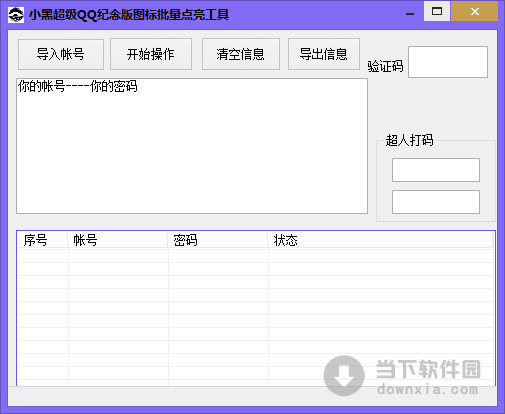
Task: Click the 你的帐号----你的密码 text line
Action: [x=78, y=86]
